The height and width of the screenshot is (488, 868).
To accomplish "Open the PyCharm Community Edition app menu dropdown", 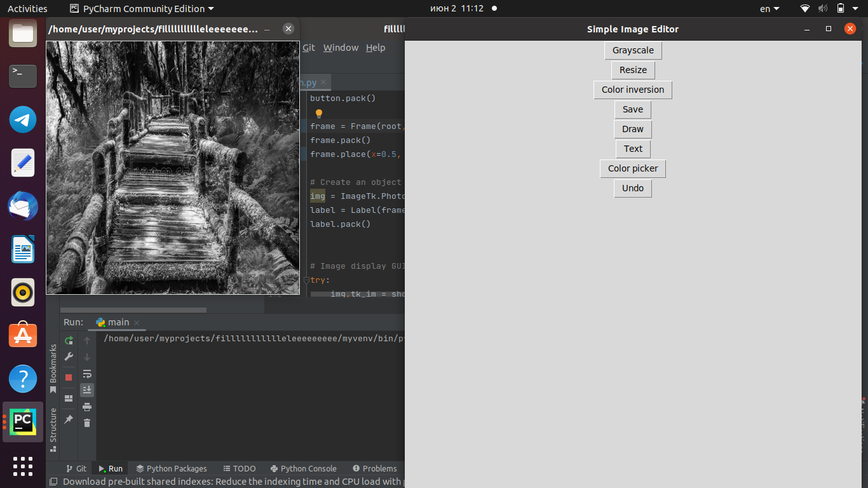I will (141, 9).
